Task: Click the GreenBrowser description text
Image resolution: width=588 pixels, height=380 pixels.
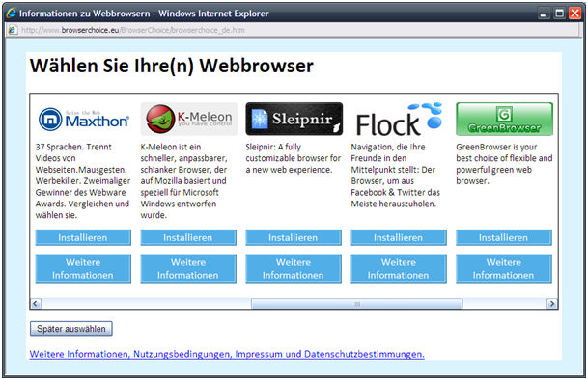Action: [504, 164]
